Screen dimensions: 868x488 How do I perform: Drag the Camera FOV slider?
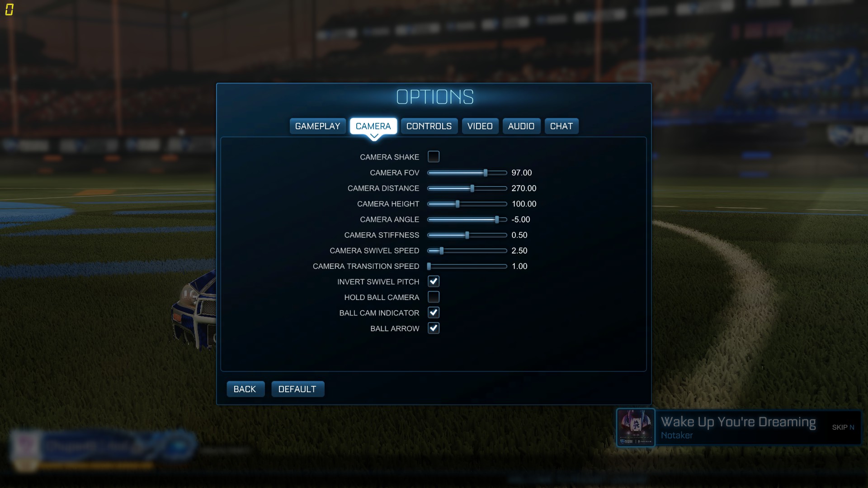(x=486, y=172)
